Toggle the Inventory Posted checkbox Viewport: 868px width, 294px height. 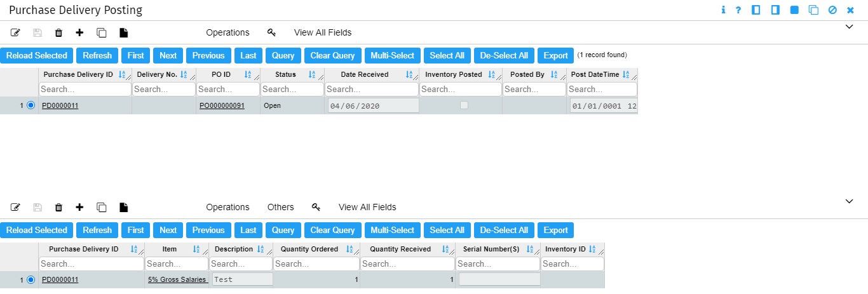click(464, 105)
